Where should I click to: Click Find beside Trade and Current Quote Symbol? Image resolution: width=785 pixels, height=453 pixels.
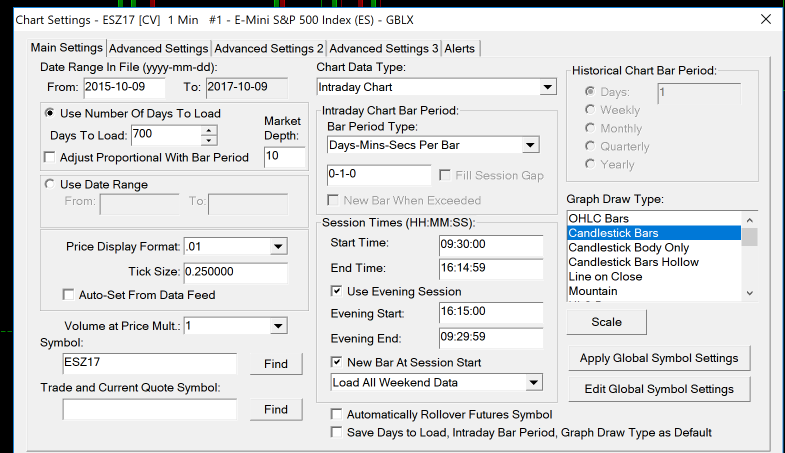click(276, 409)
